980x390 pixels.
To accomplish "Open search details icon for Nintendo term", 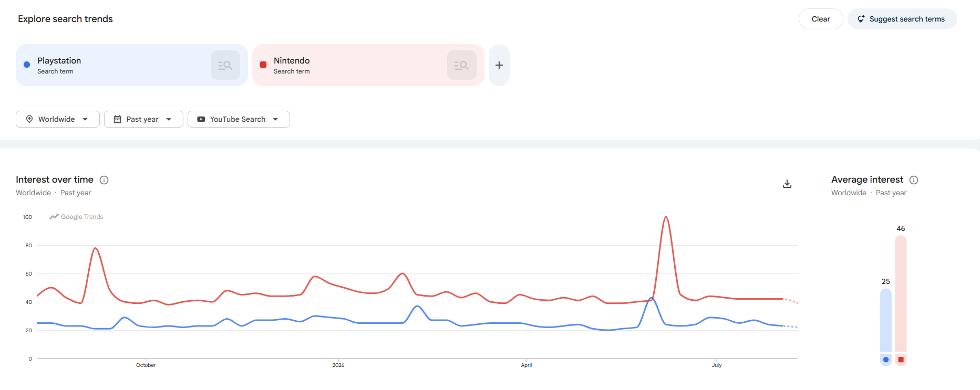I will 462,65.
